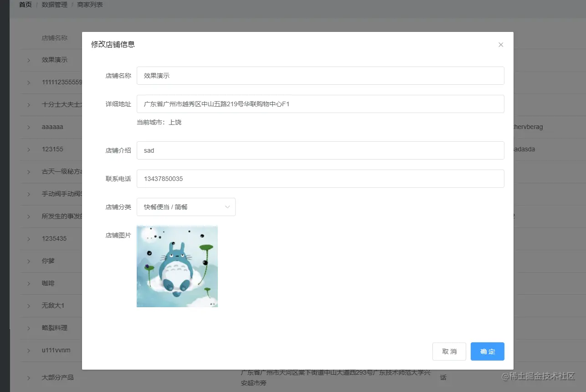Click 商家列表 in the breadcrumb
The width and height of the screenshot is (586, 392).
90,5
